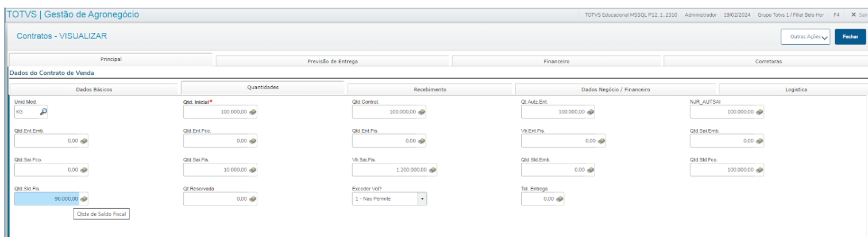
Task: Expand the Outras Ações dropdown
Action: (805, 36)
